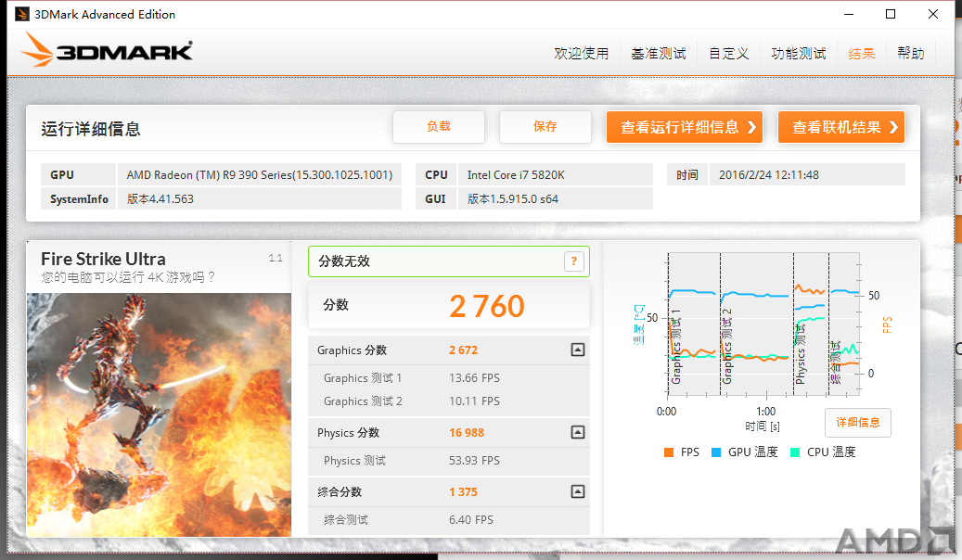This screenshot has width=962, height=560.
Task: Click the 3DMark title bar app icon
Action: pos(22,14)
